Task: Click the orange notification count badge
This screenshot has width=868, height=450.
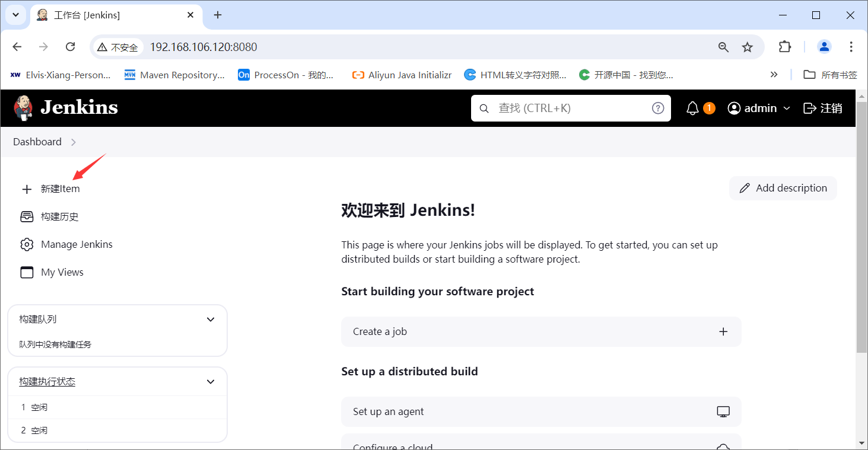Action: tap(709, 108)
